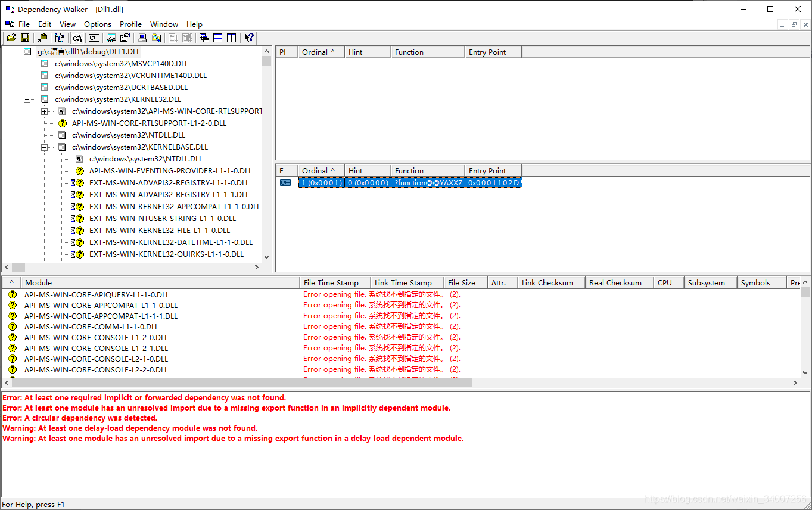Open module Properties toolbar icon
The image size is (812, 510).
point(125,38)
